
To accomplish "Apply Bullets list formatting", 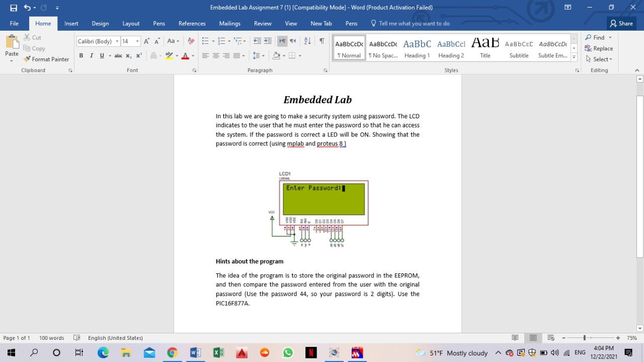I will pos(205,41).
